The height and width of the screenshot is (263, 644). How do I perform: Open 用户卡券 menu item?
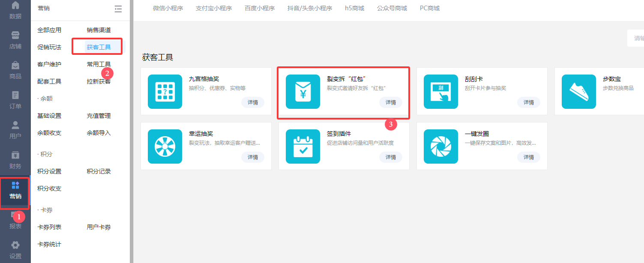[99, 227]
